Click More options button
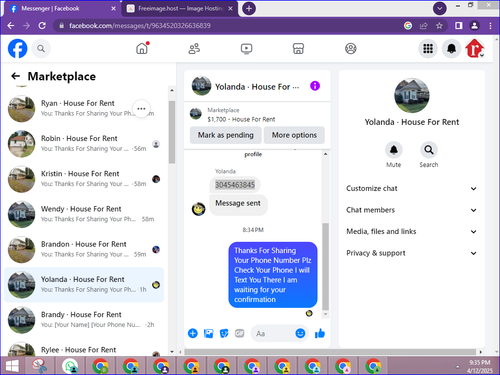Screen dimensions: 500x375 click(x=294, y=135)
